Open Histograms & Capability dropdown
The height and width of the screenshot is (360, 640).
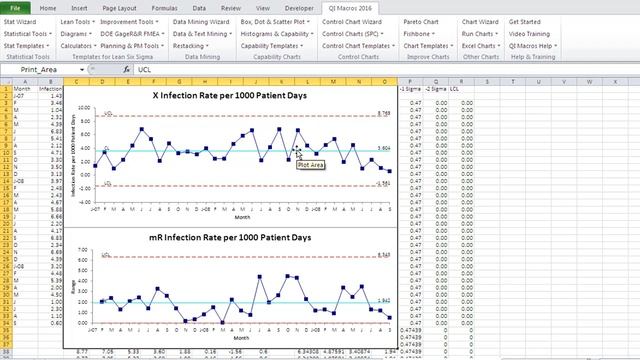277,34
